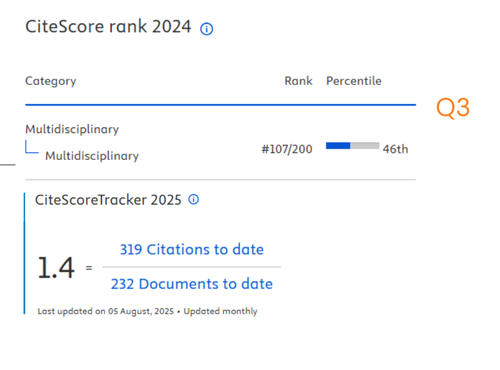This screenshot has height=370, width=500.
Task: Open CiteScoreTracker 2025 info icon
Action: [x=194, y=200]
